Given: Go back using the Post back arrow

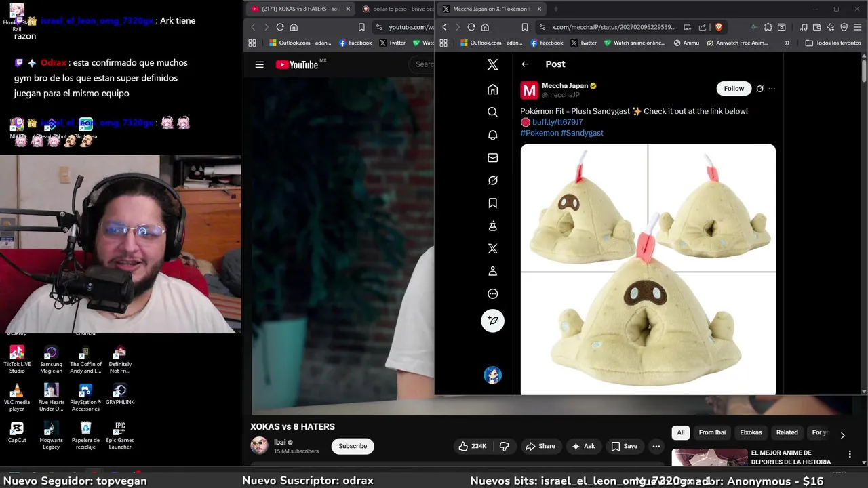Looking at the screenshot, I should (525, 64).
